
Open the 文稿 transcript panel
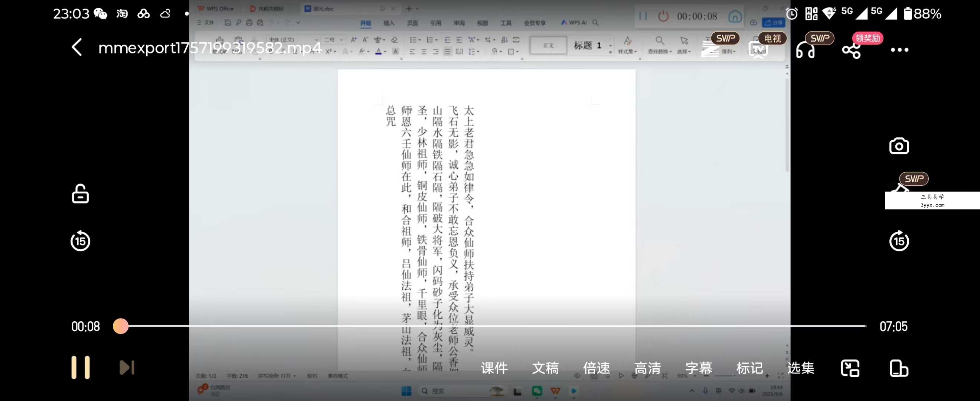coord(545,368)
